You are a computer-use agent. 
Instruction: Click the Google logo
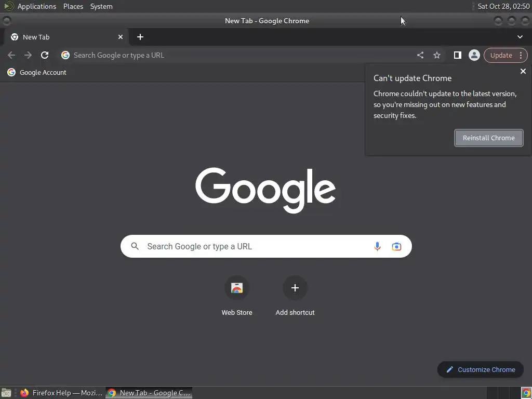265,190
